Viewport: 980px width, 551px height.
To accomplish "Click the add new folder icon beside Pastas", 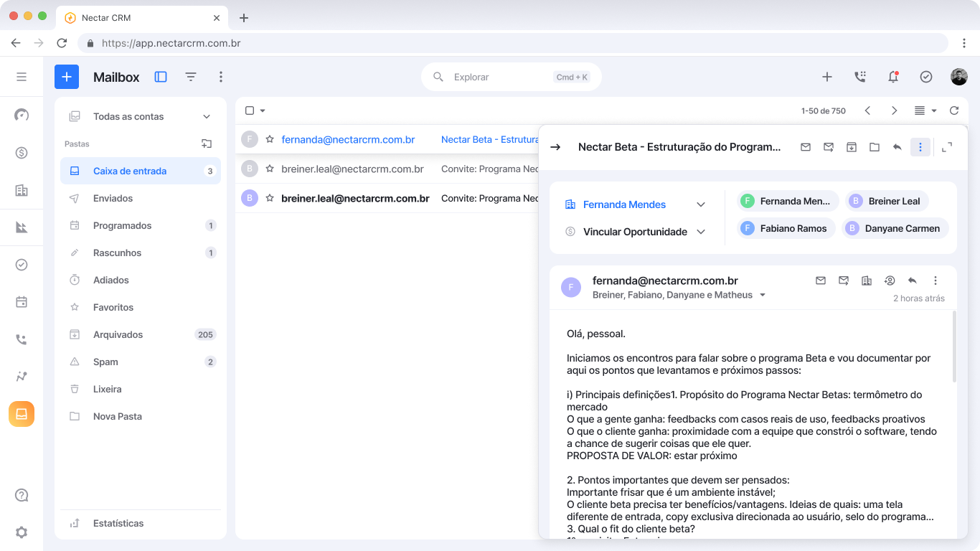I will (207, 143).
